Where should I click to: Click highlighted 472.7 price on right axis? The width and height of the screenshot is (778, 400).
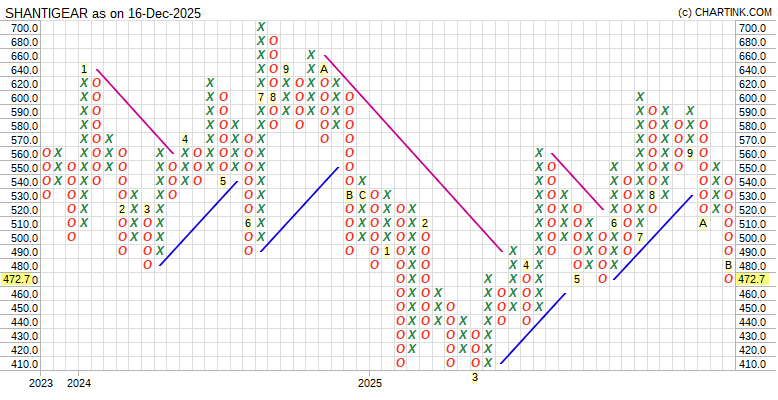754,279
